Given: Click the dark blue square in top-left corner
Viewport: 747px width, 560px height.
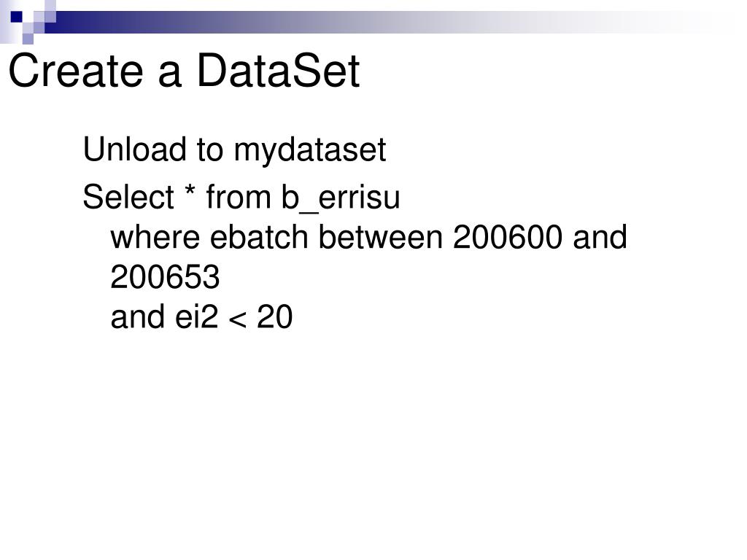Looking at the screenshot, I should [17, 17].
